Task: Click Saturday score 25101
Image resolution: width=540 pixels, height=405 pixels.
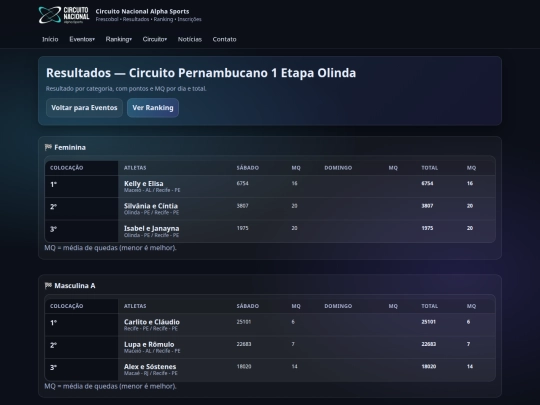Action: [x=244, y=322]
